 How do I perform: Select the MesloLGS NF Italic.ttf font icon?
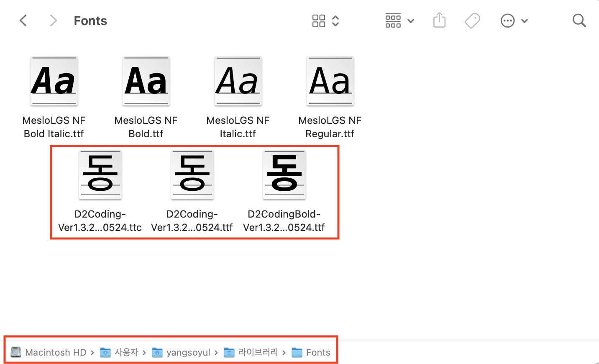click(x=238, y=81)
